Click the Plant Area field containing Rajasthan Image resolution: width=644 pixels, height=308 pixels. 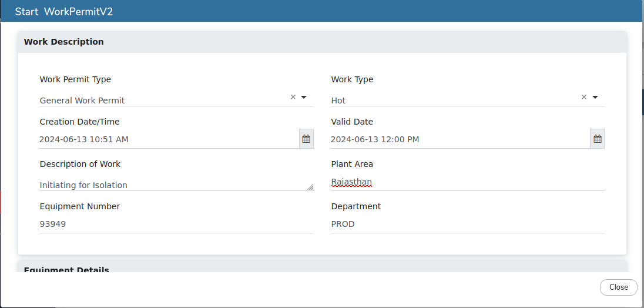467,182
